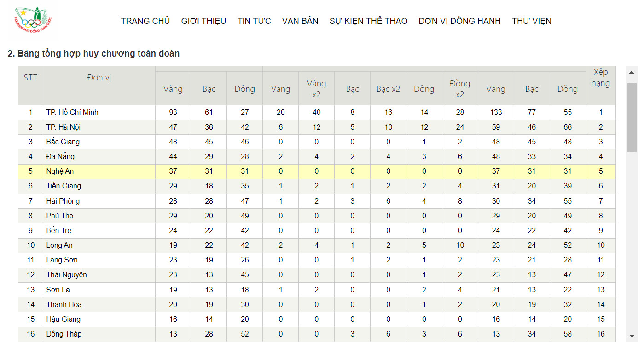
Task: Go to the GIỚI THIỆU page
Action: click(x=203, y=21)
